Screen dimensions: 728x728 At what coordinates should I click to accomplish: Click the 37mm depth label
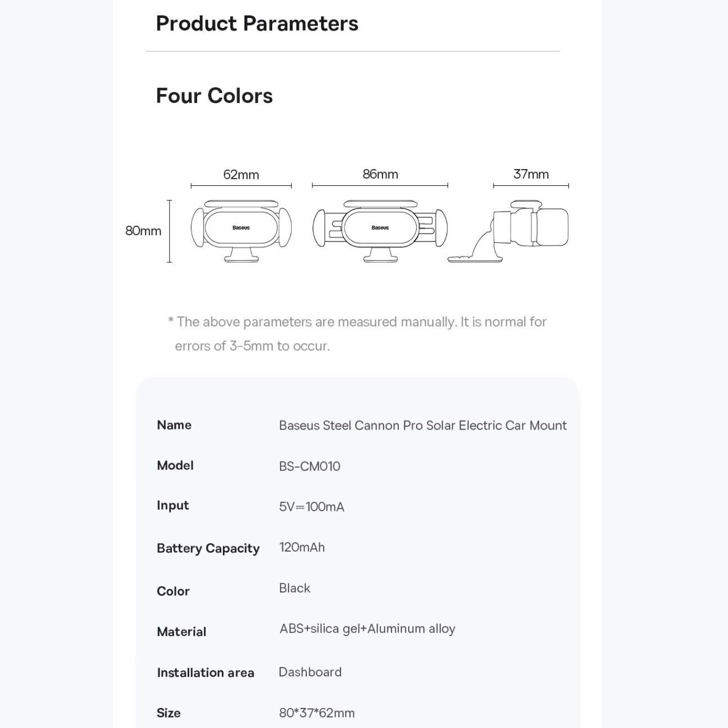pos(531,174)
